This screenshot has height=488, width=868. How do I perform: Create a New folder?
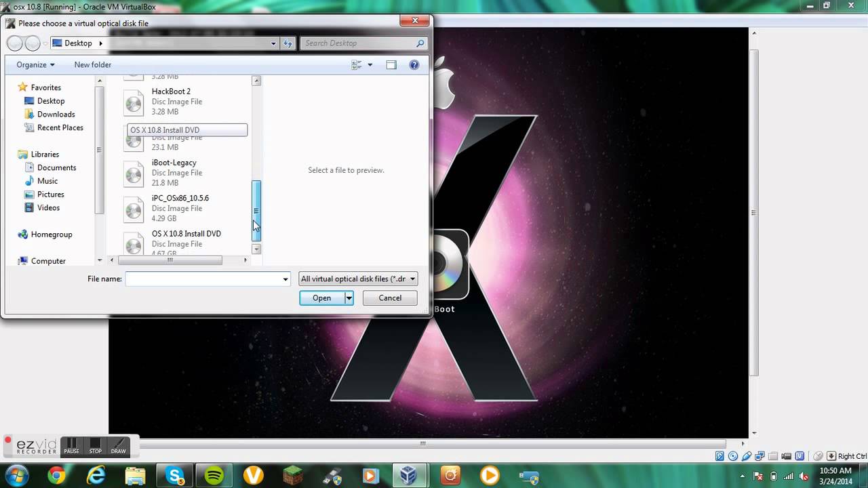[x=92, y=65]
